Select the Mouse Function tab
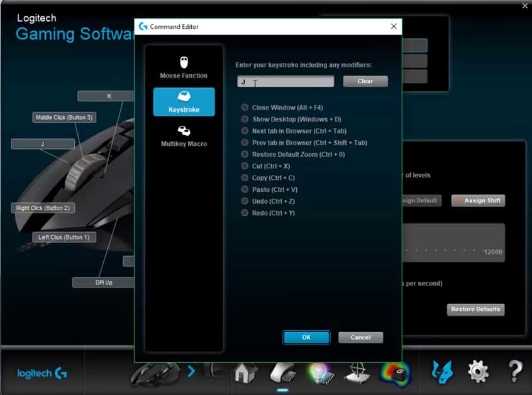 tap(184, 68)
